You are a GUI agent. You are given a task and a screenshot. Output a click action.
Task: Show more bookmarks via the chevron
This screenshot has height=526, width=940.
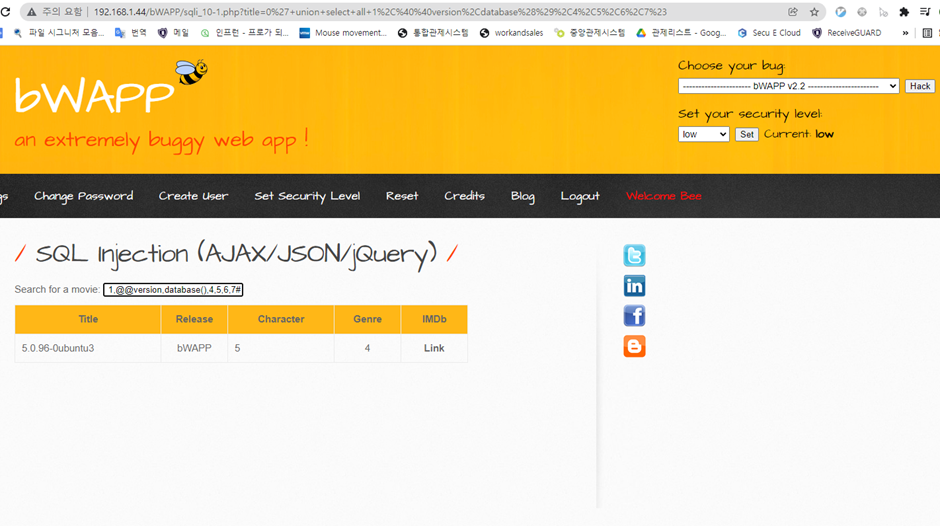905,33
